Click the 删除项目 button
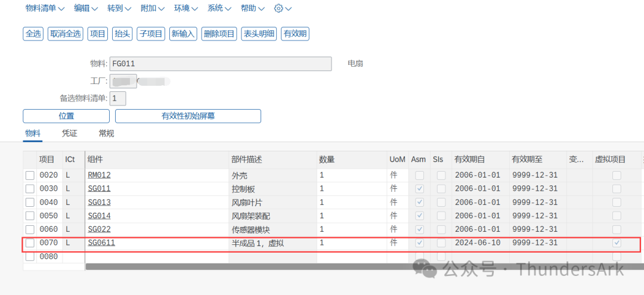This screenshot has width=644, height=295. [x=219, y=34]
